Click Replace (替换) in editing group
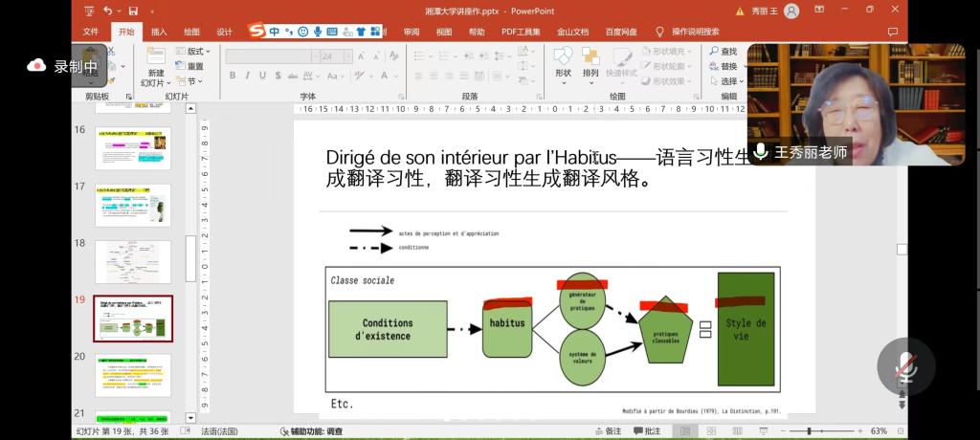 click(727, 67)
